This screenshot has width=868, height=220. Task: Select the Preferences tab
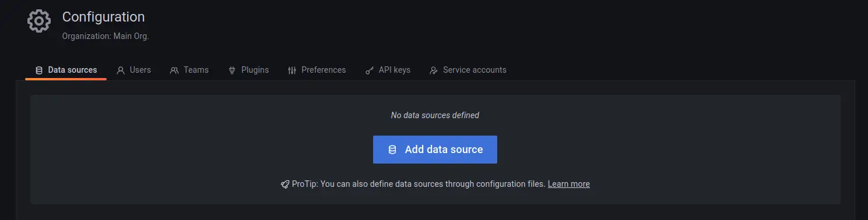pos(317,70)
